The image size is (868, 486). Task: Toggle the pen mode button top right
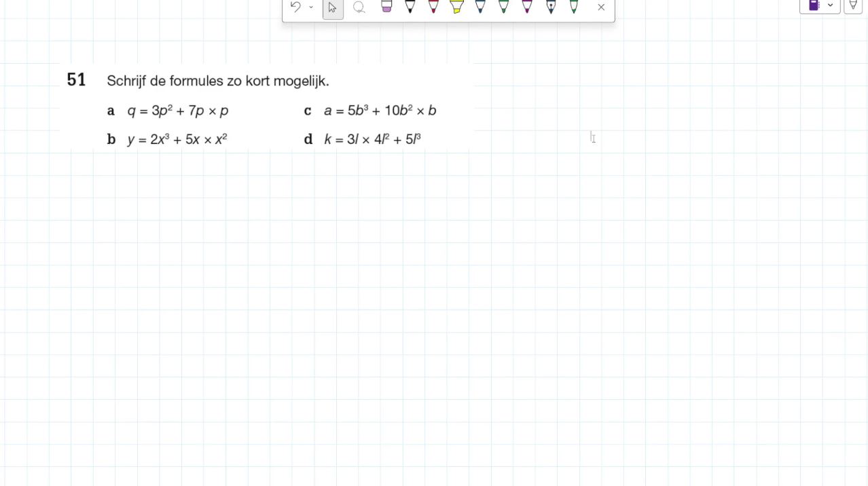tap(853, 5)
